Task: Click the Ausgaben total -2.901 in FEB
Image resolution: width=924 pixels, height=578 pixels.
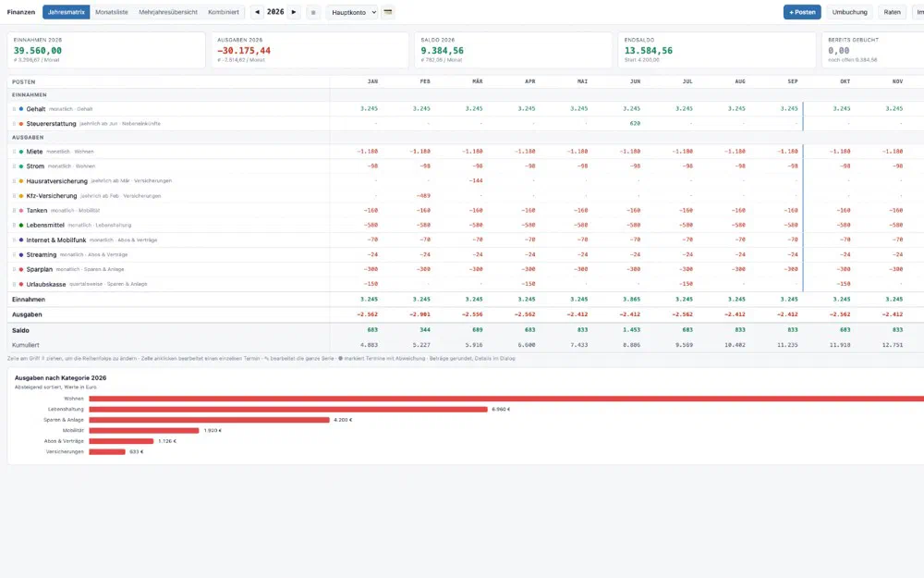Action: pyautogui.click(x=420, y=314)
